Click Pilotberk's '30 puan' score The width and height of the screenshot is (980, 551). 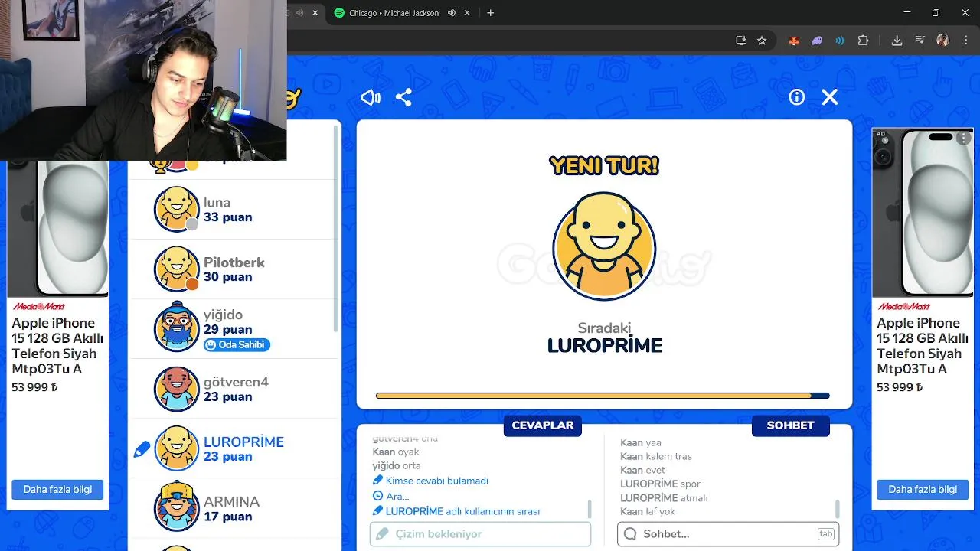pos(227,277)
